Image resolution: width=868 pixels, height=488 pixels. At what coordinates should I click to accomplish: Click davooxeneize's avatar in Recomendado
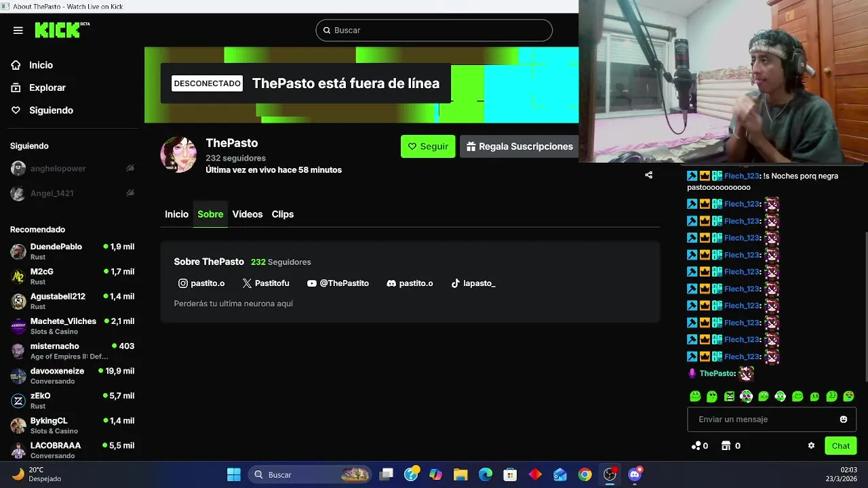pos(18,376)
